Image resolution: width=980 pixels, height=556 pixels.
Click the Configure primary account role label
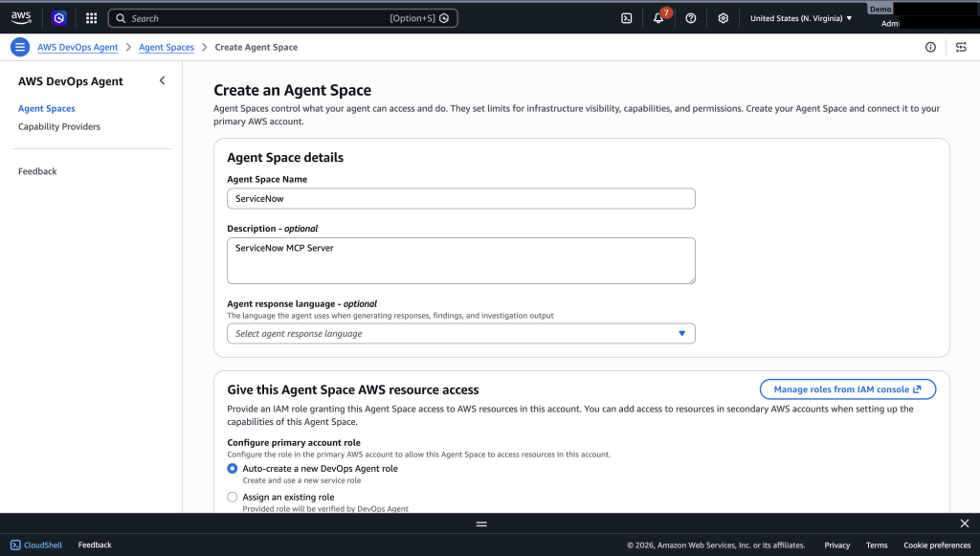point(294,442)
